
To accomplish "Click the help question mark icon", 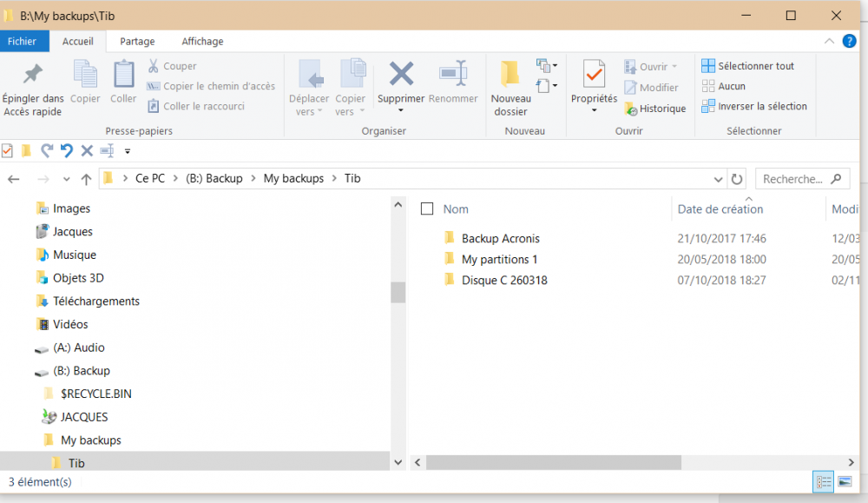I will click(x=849, y=42).
